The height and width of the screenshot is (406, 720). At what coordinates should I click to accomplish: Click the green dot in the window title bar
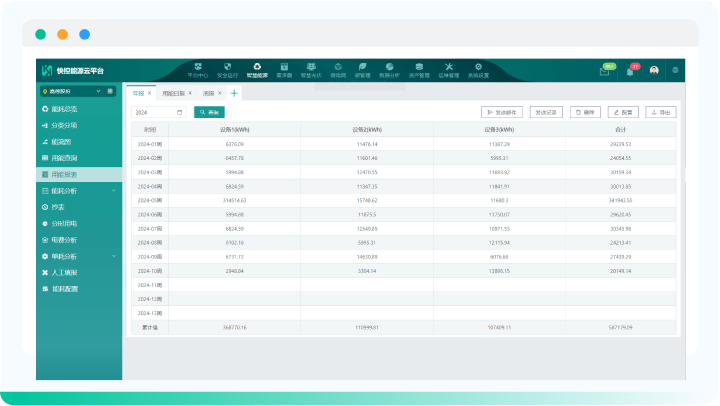[x=40, y=34]
